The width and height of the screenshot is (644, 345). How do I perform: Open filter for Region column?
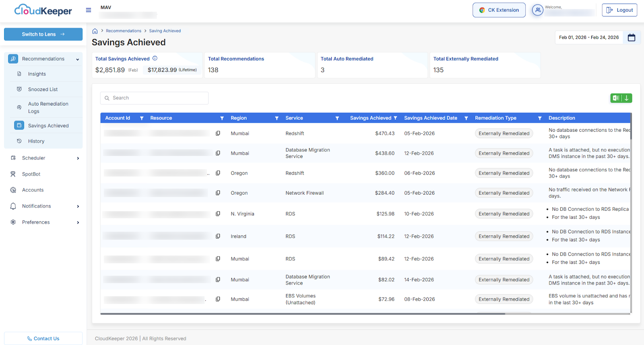coord(277,118)
